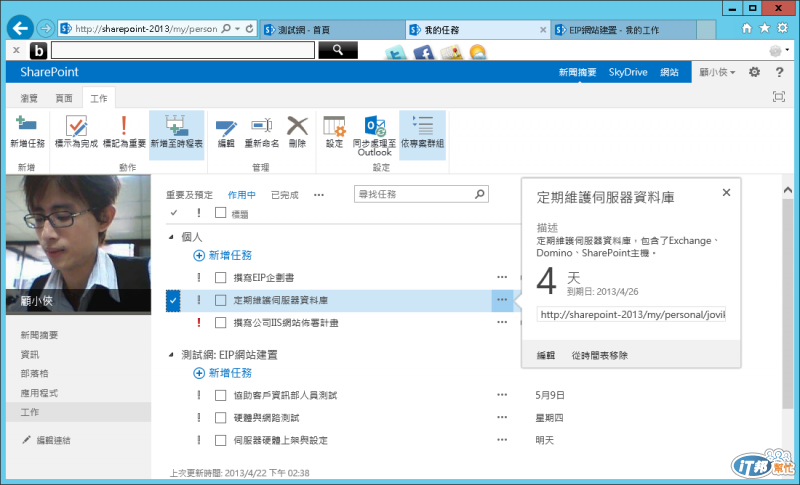Image resolution: width=800 pixels, height=485 pixels.
Task: Switch to EIP網站建置 browser tab
Action: coord(623,30)
